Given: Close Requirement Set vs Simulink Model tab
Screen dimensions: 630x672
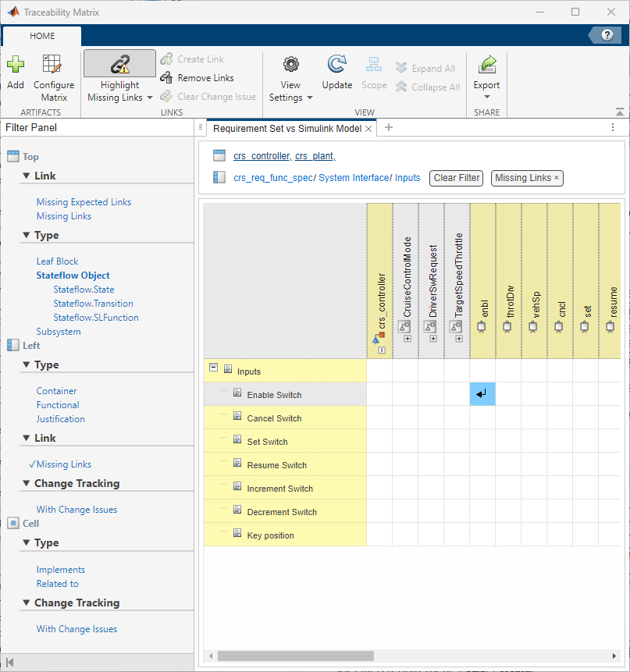Looking at the screenshot, I should tap(368, 129).
